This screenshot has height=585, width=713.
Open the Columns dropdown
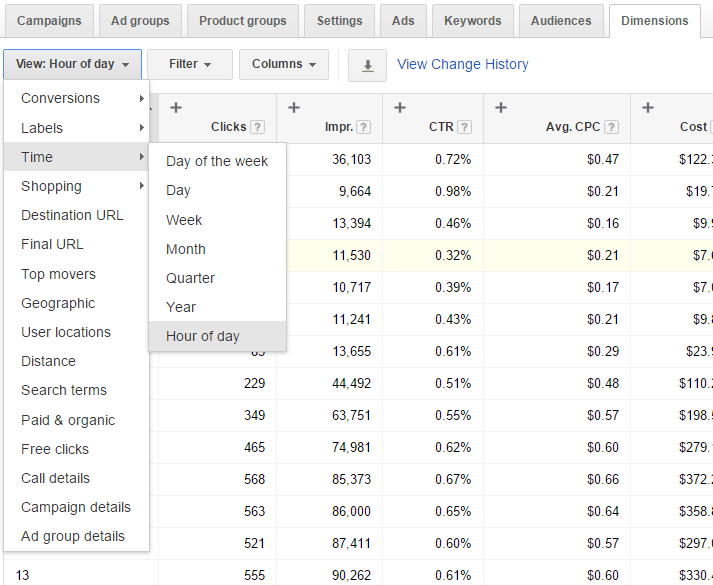(284, 64)
